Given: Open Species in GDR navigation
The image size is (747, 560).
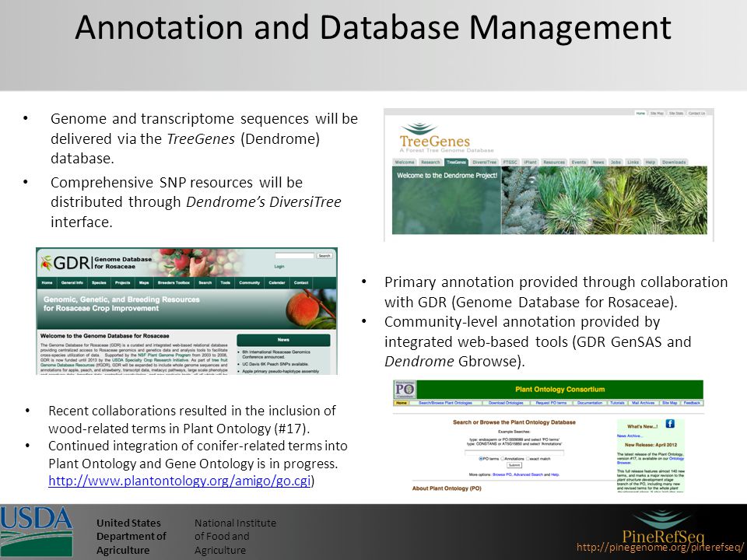Looking at the screenshot, I should (99, 282).
